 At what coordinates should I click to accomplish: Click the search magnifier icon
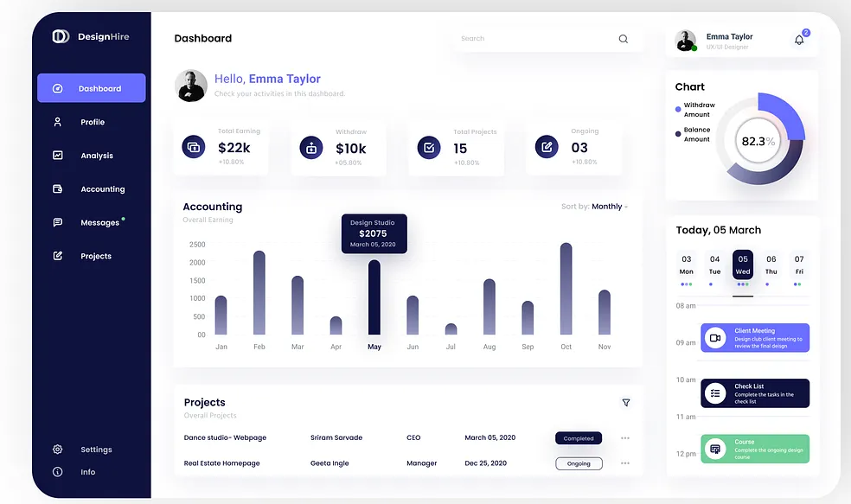coord(623,39)
